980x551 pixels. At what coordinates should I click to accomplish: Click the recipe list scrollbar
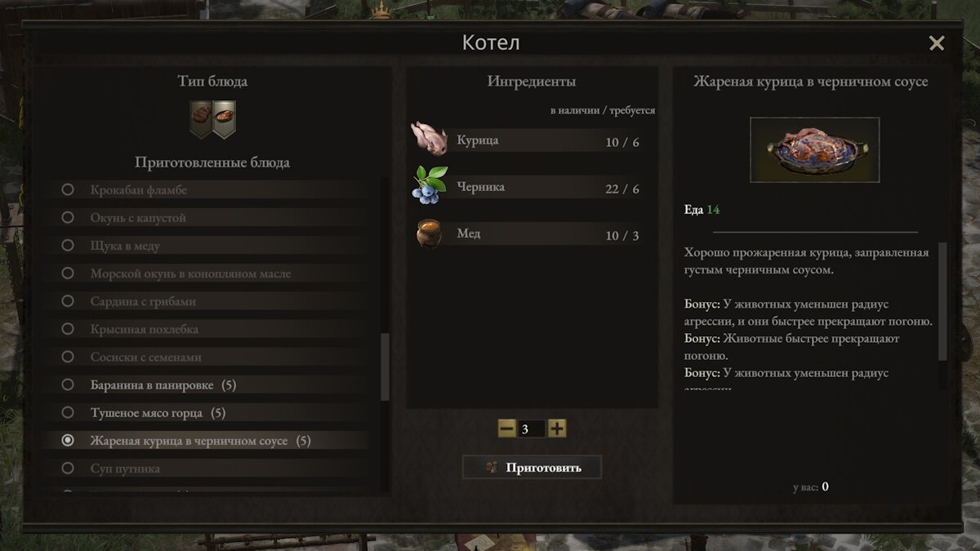point(385,367)
